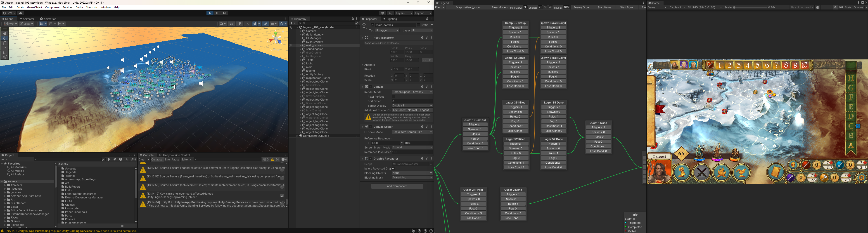
Task: Open the Render Mode Screen Space dropdown
Action: (412, 92)
